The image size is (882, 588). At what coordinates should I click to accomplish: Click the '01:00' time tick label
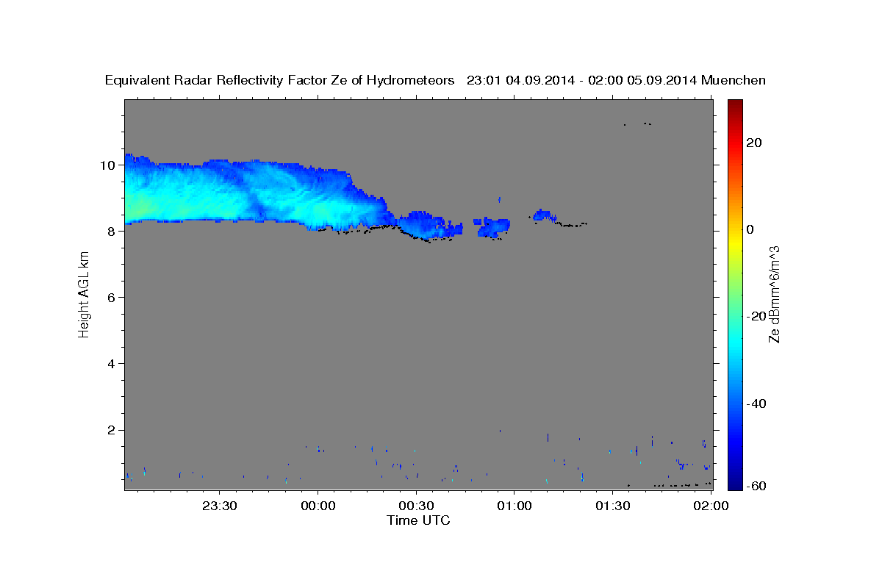point(514,506)
